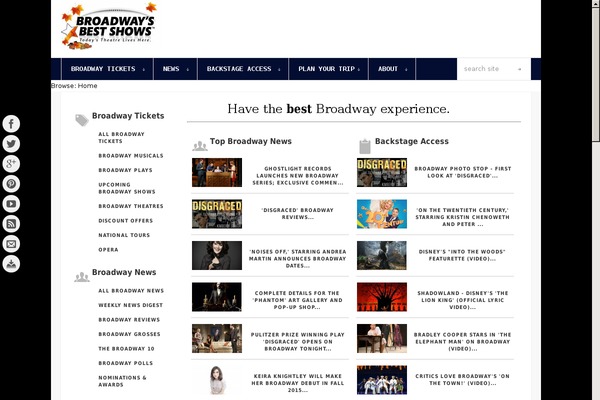Screen dimensions: 600x400
Task: Open Broadway Photo Stop Disgraced thumbnail
Action: coord(382,173)
